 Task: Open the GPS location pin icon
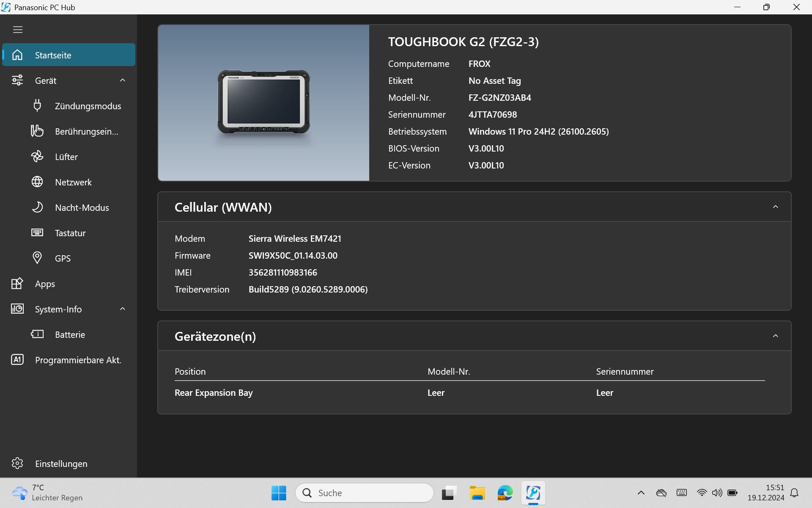click(x=37, y=258)
